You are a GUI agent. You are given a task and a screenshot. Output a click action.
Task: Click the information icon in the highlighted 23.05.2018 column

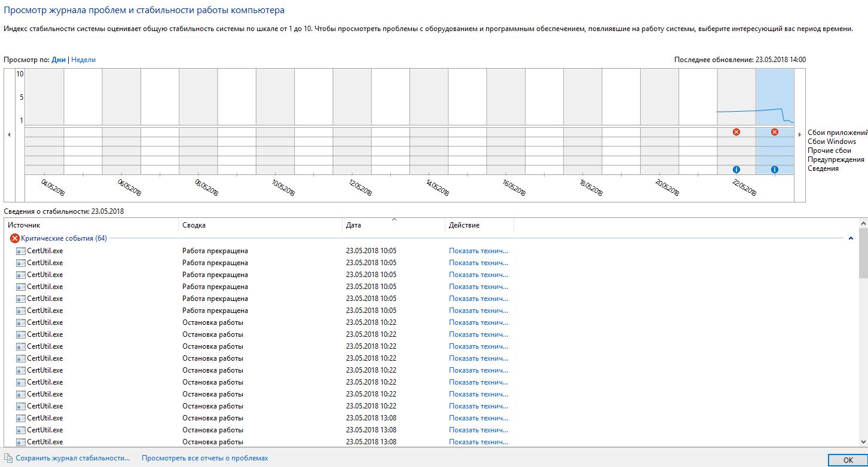tap(775, 170)
